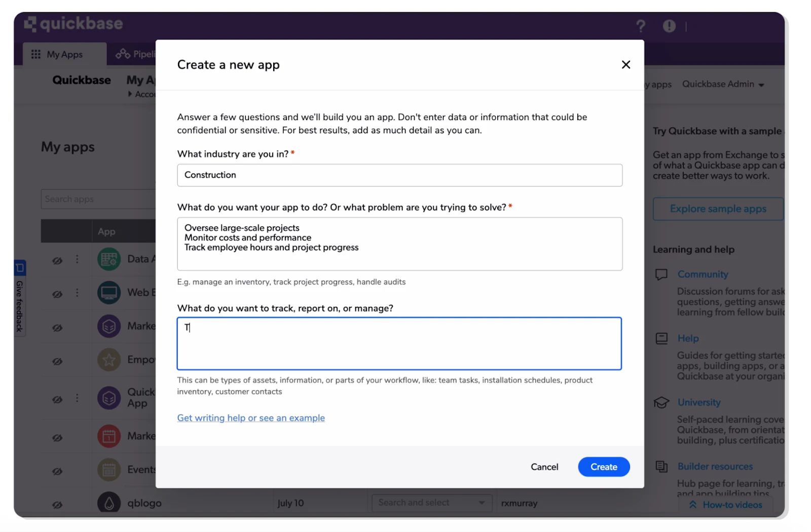This screenshot has width=811, height=532.
Task: Click the Help book icon
Action: [661, 338]
